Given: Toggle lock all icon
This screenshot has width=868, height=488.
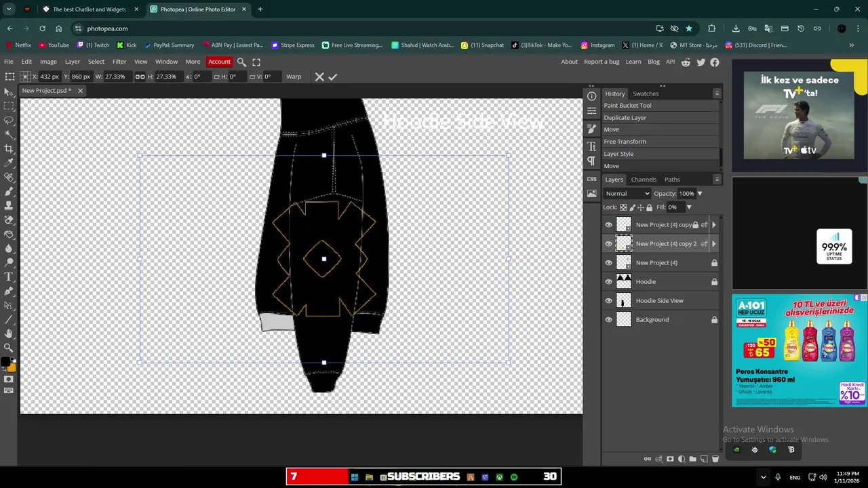Looking at the screenshot, I should 650,207.
